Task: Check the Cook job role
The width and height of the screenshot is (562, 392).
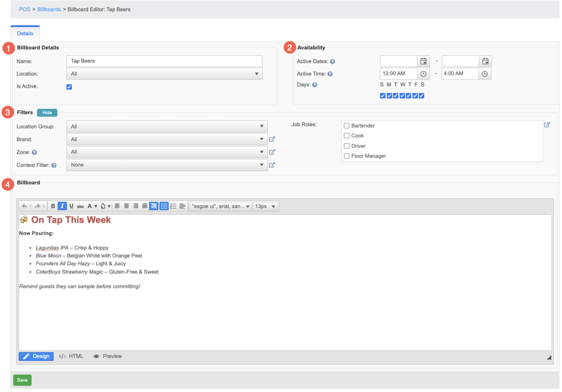Action: (347, 136)
